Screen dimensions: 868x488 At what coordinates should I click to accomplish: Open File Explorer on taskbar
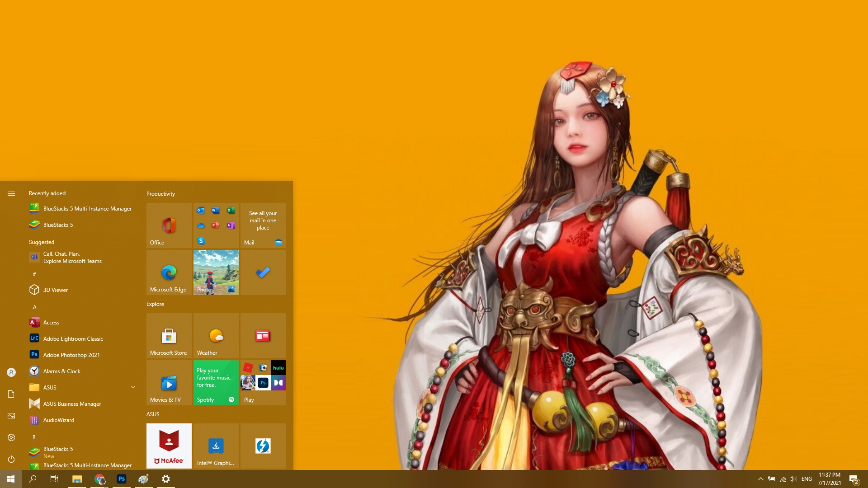[77, 479]
